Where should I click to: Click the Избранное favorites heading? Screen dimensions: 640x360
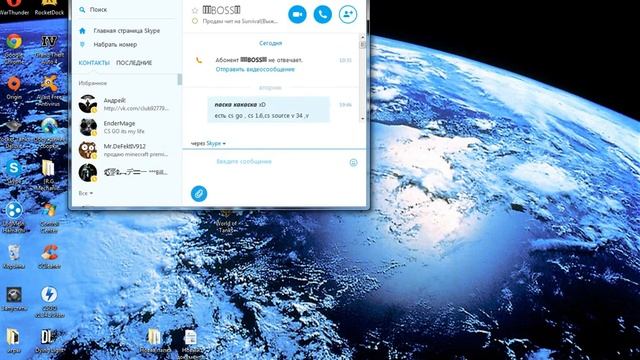tap(93, 83)
